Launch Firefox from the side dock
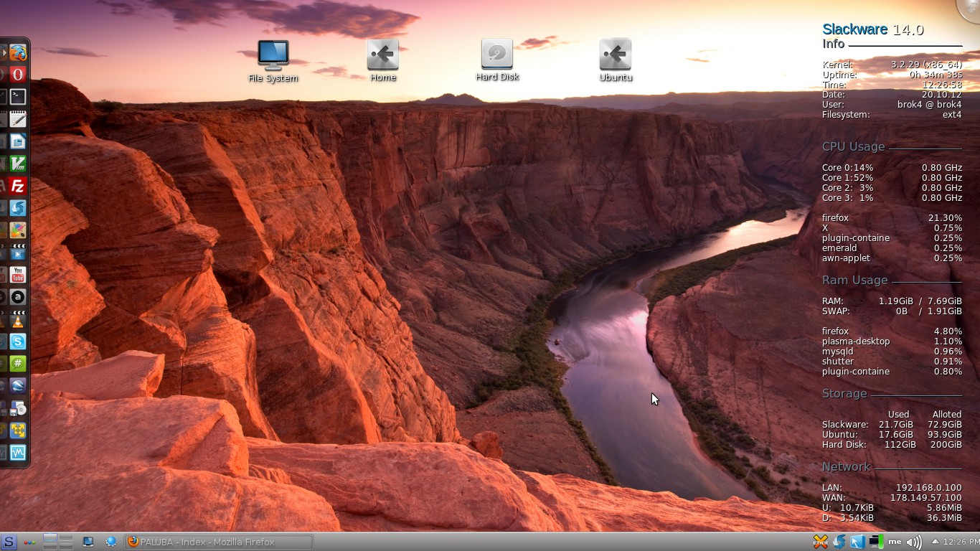This screenshot has width=980, height=551. click(18, 52)
